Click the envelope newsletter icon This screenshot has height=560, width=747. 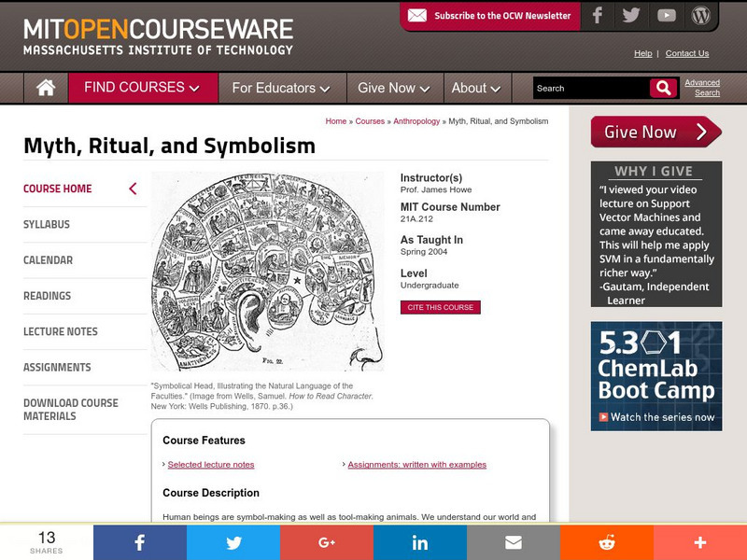click(416, 16)
